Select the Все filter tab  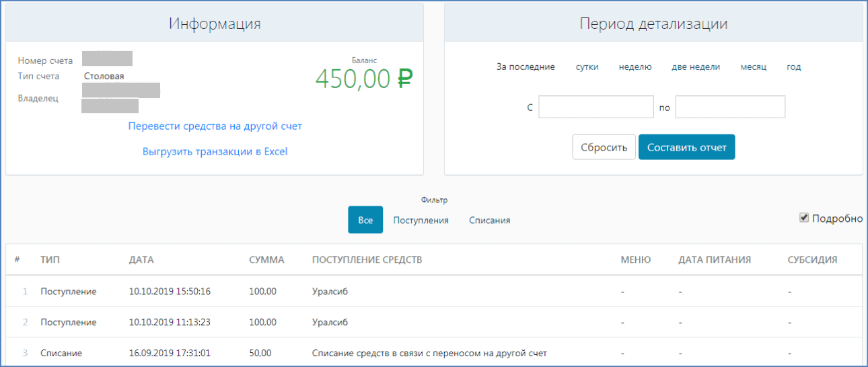pos(365,220)
